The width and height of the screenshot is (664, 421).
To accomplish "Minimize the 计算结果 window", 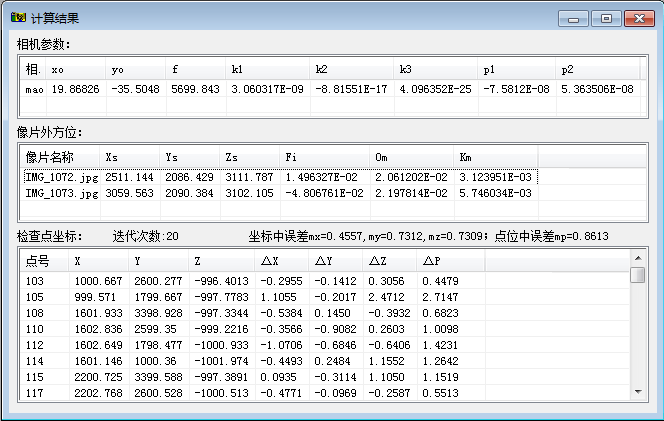I will pos(573,19).
